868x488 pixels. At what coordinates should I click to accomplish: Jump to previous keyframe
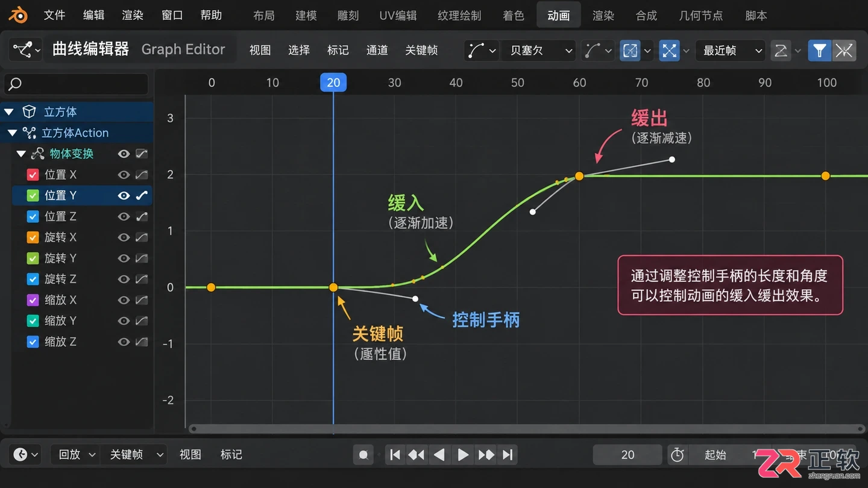(x=416, y=455)
